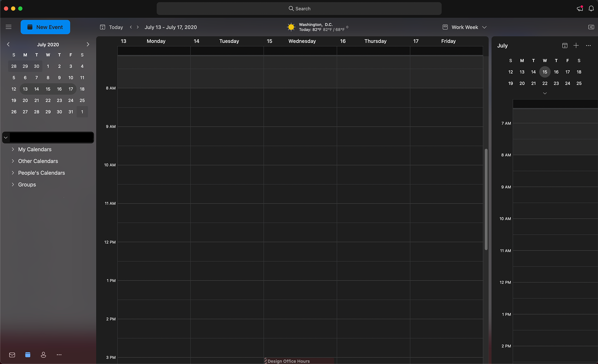Click the calendar icon in July panel header
Viewport: 598px width, 364px height.
click(x=565, y=46)
